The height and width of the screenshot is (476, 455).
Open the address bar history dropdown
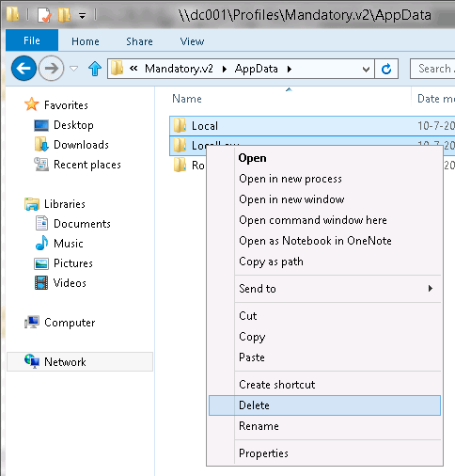[366, 69]
